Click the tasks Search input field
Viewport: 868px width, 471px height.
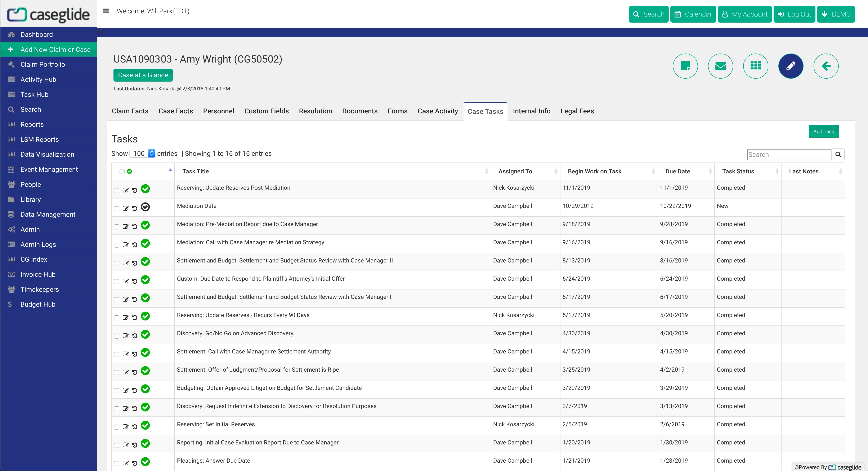point(789,155)
